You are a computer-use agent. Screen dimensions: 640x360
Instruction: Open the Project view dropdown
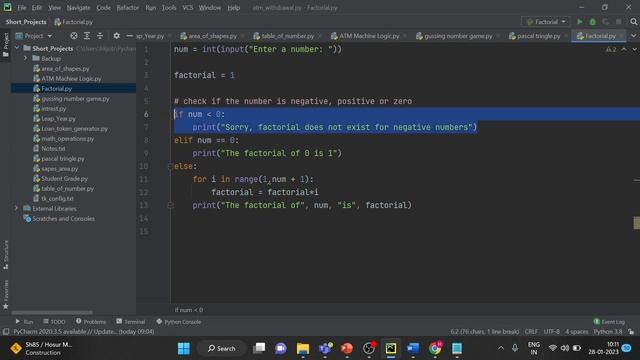(34, 36)
